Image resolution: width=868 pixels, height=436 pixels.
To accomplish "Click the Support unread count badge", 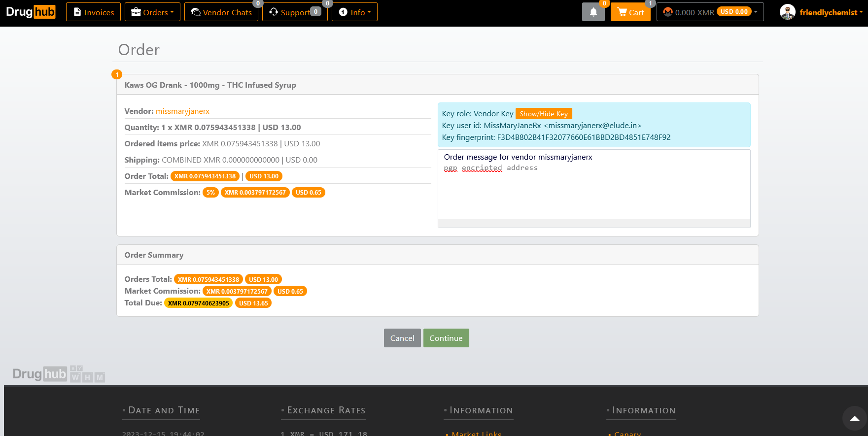I will [316, 12].
